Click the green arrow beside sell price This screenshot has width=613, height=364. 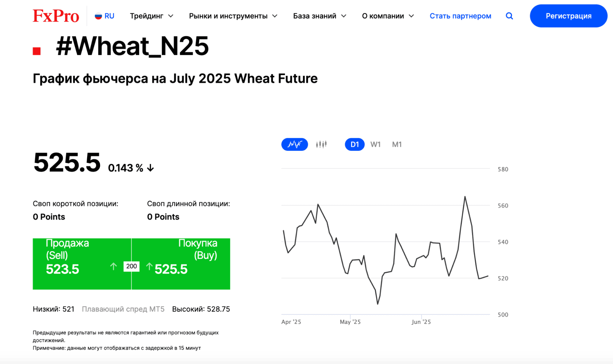point(113,266)
